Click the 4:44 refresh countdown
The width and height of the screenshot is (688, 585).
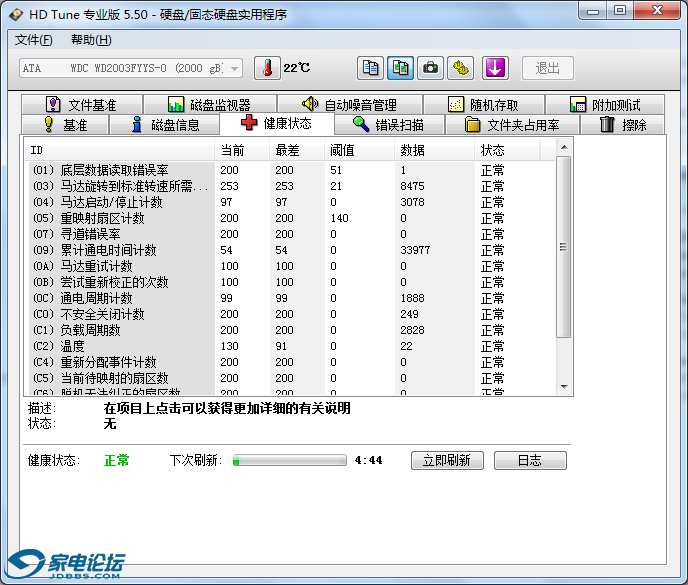coord(369,460)
